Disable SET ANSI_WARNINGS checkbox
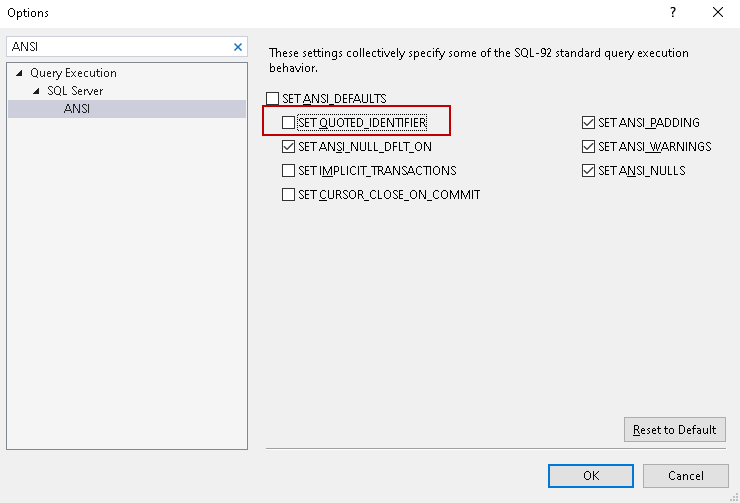Image resolution: width=740 pixels, height=503 pixels. [589, 146]
